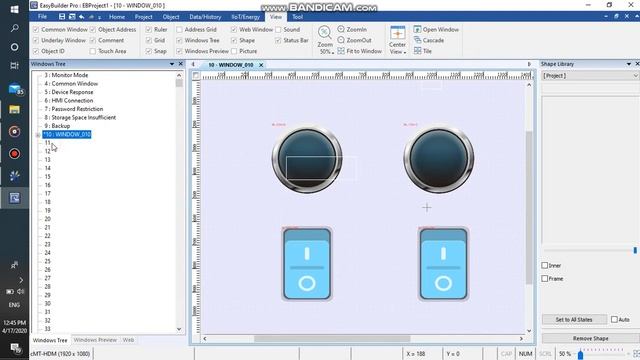
Task: Click the Cascade windows icon
Action: point(417,40)
